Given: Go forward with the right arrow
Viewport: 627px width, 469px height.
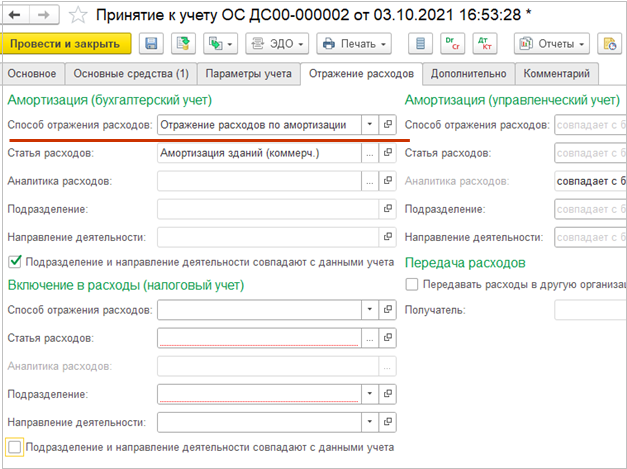Looking at the screenshot, I should 44,16.
